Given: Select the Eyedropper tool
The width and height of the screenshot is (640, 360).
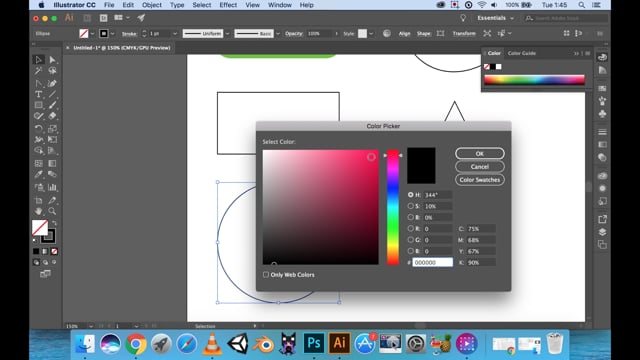Looking at the screenshot, I should [38, 174].
